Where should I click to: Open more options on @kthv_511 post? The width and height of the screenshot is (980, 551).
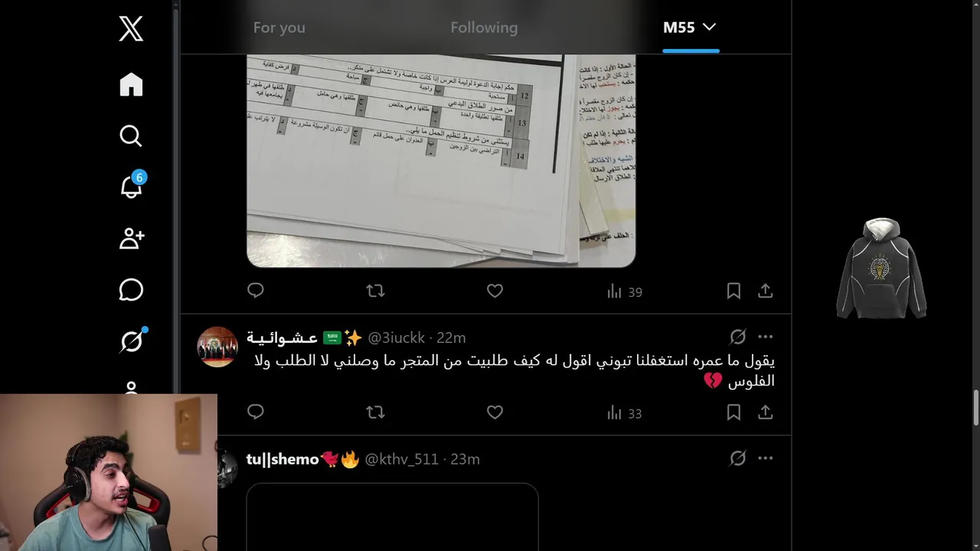[x=766, y=458]
